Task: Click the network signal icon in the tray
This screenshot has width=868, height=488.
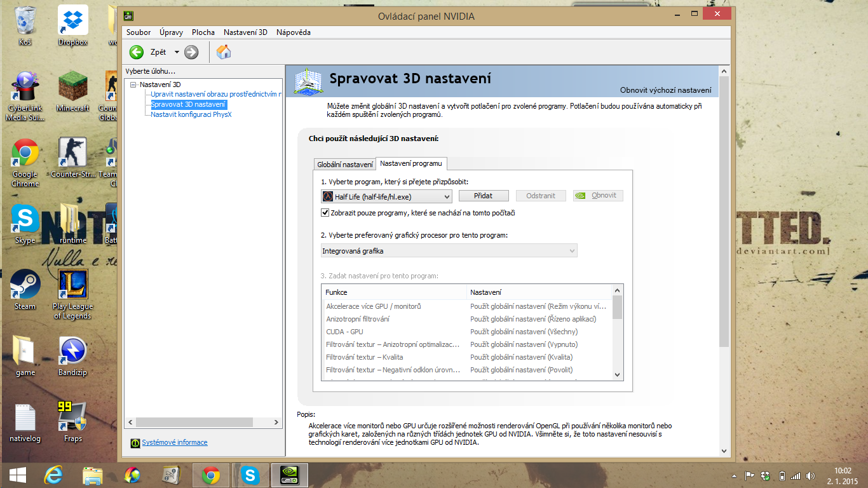Action: (x=796, y=475)
